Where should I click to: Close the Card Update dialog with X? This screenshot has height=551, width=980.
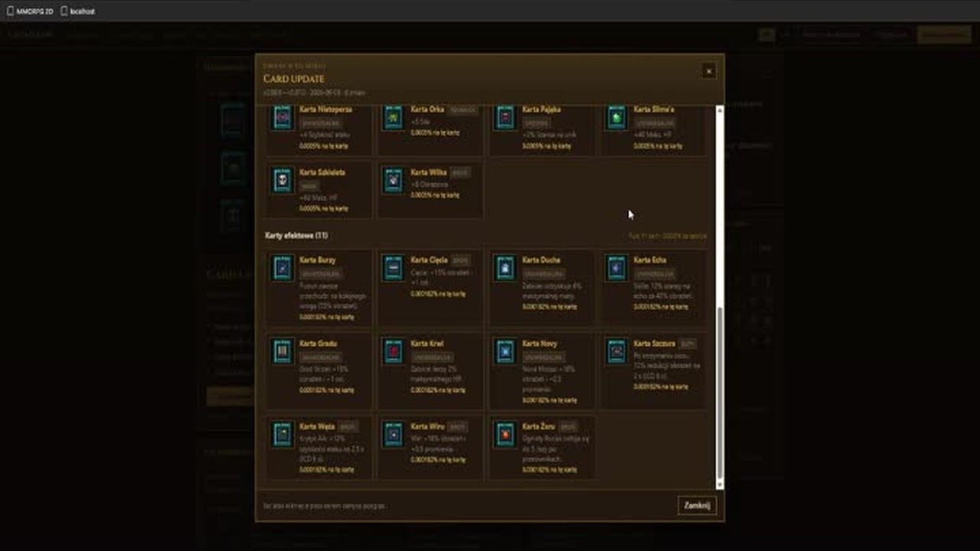coord(708,71)
